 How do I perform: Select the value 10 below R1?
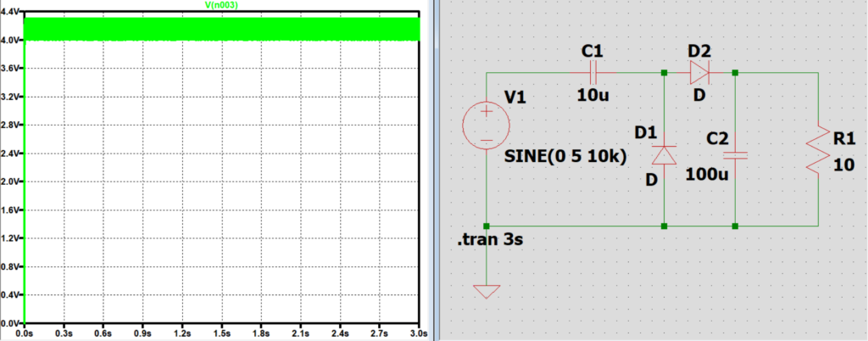click(843, 165)
